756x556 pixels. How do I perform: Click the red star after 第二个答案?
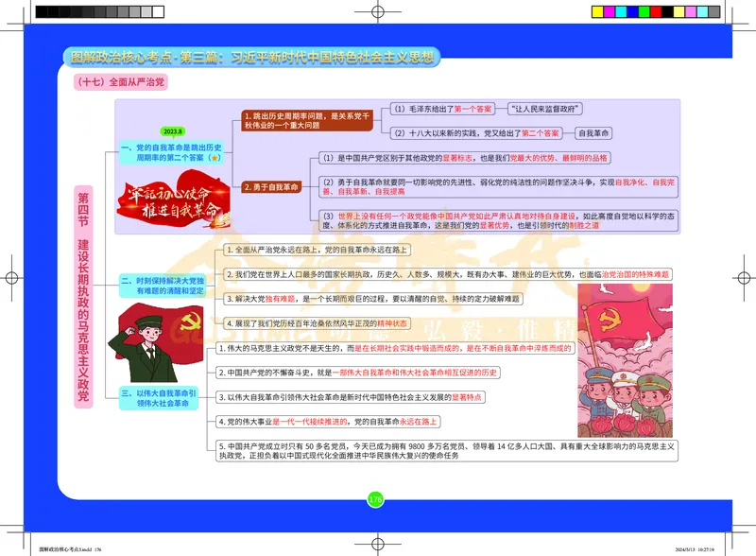(215, 158)
